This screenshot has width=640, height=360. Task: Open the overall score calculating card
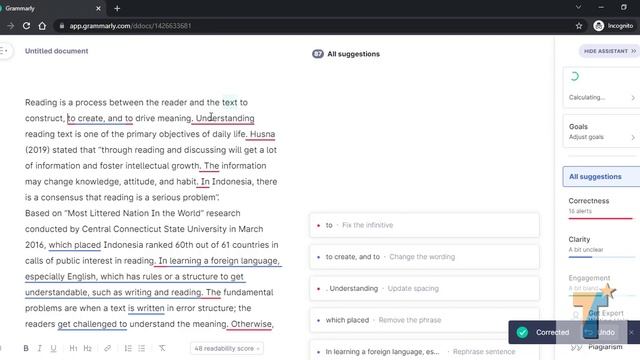pyautogui.click(x=601, y=88)
